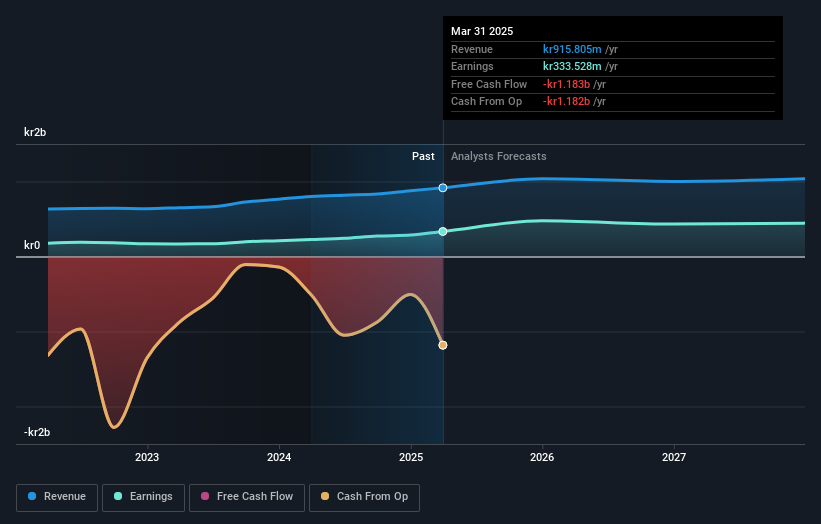
Task: Click the -kr1.183b free cash flow value
Action: 567,84
